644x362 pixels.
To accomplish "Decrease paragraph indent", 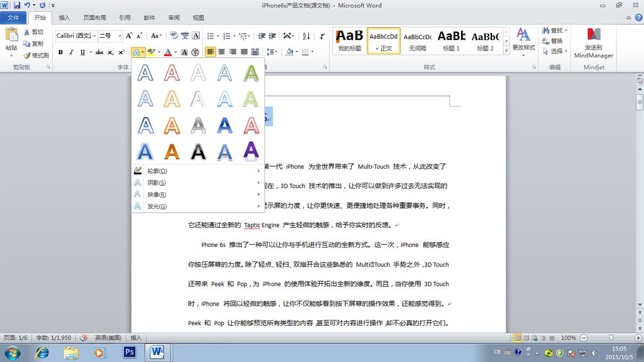I will (261, 36).
